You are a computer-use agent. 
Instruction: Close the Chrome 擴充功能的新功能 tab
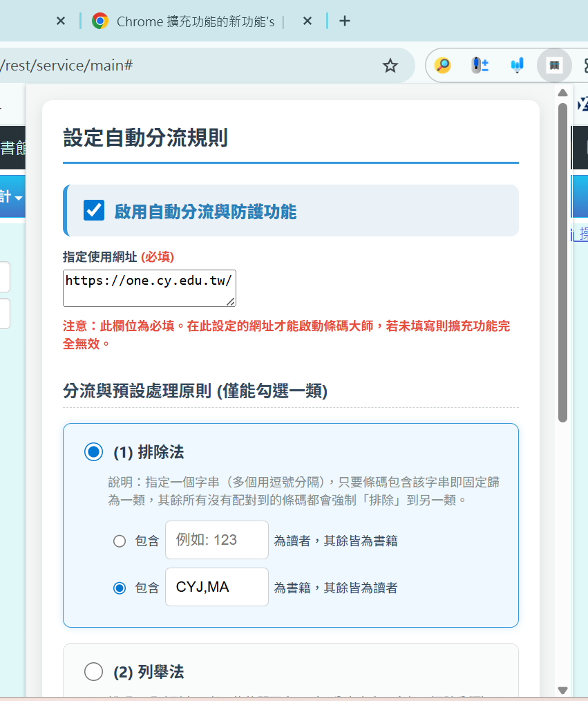click(307, 21)
